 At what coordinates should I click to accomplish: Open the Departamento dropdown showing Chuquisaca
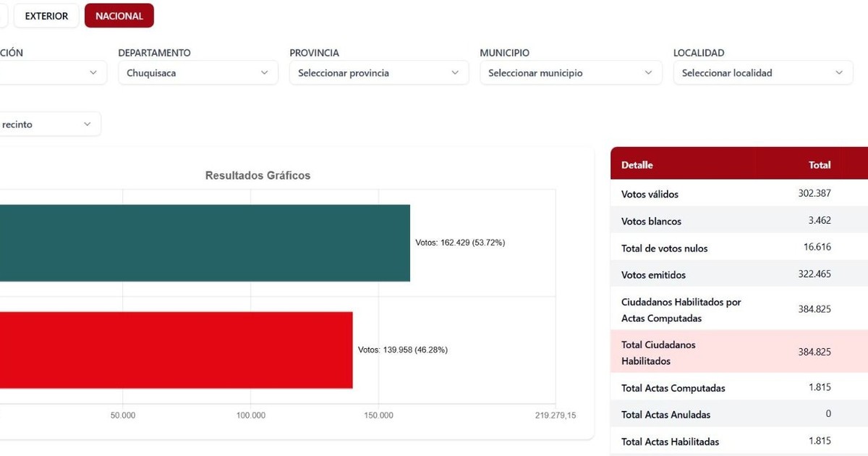coord(197,72)
